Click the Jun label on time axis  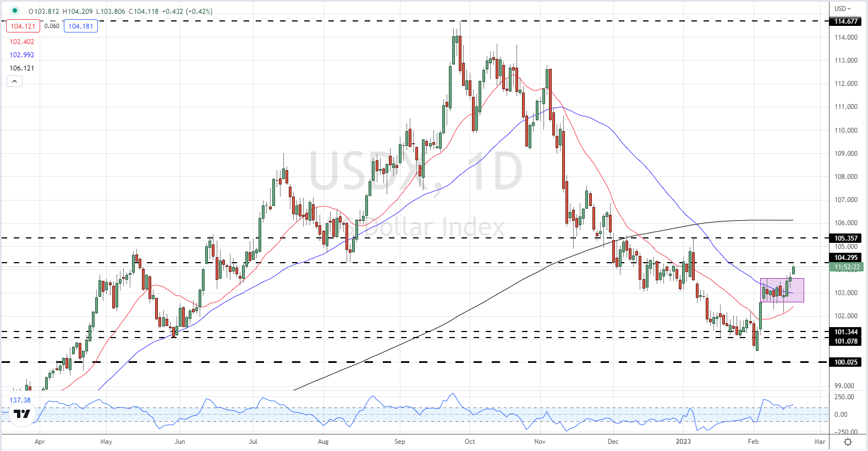click(x=179, y=442)
